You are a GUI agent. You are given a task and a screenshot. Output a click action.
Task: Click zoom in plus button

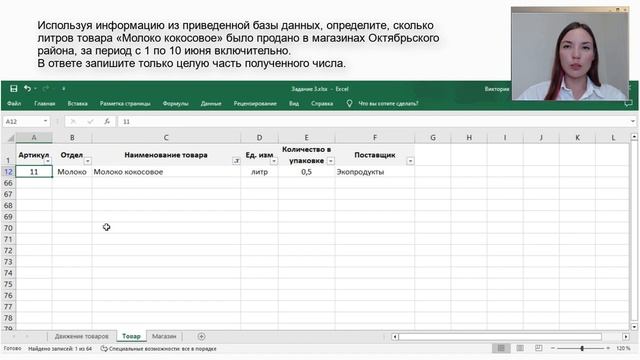coord(608,348)
